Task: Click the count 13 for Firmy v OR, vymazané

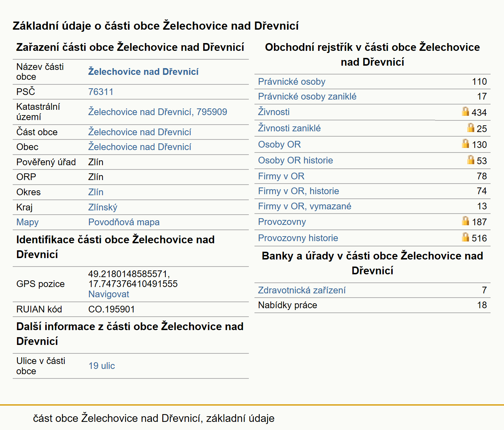Action: point(482,206)
